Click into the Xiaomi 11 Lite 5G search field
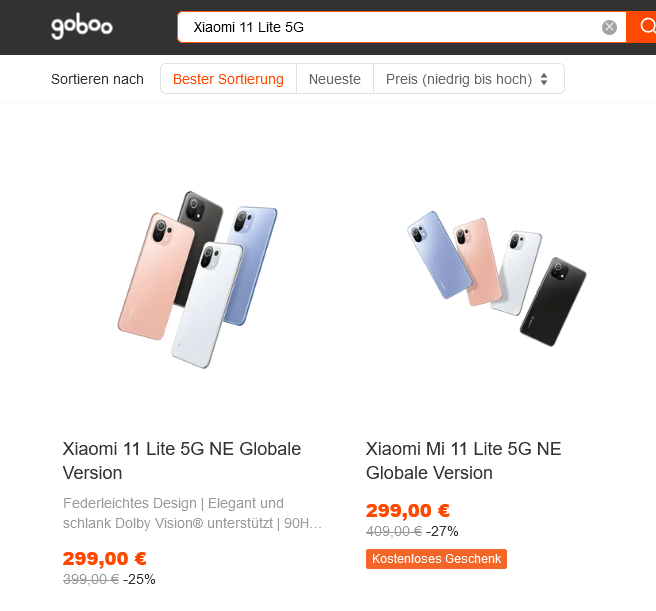The image size is (656, 611). click(x=389, y=27)
